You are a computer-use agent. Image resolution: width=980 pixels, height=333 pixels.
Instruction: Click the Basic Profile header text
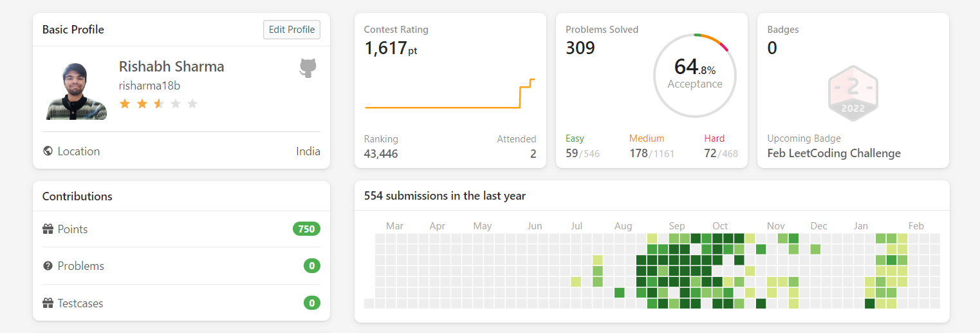(73, 30)
